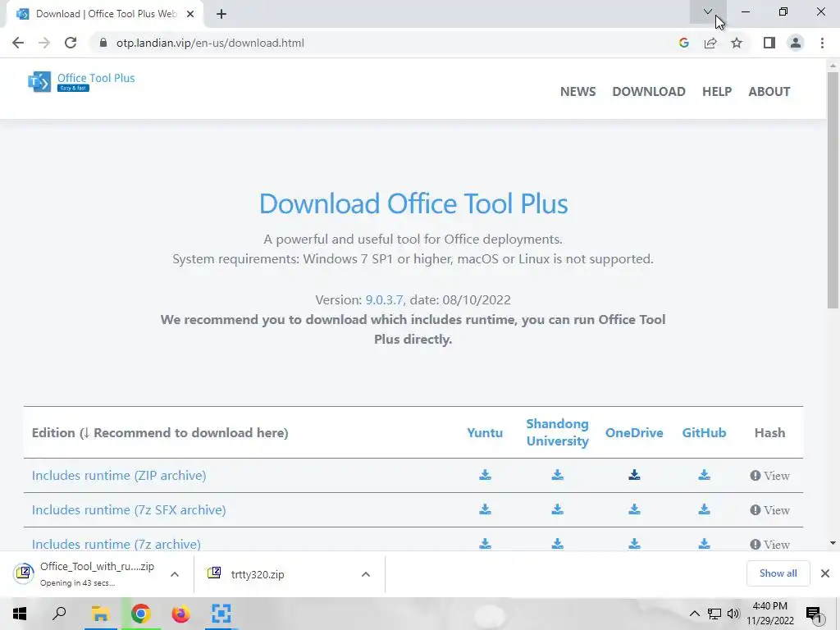840x630 pixels.
Task: Download 7z SFX archive from GitHub
Action: point(704,509)
